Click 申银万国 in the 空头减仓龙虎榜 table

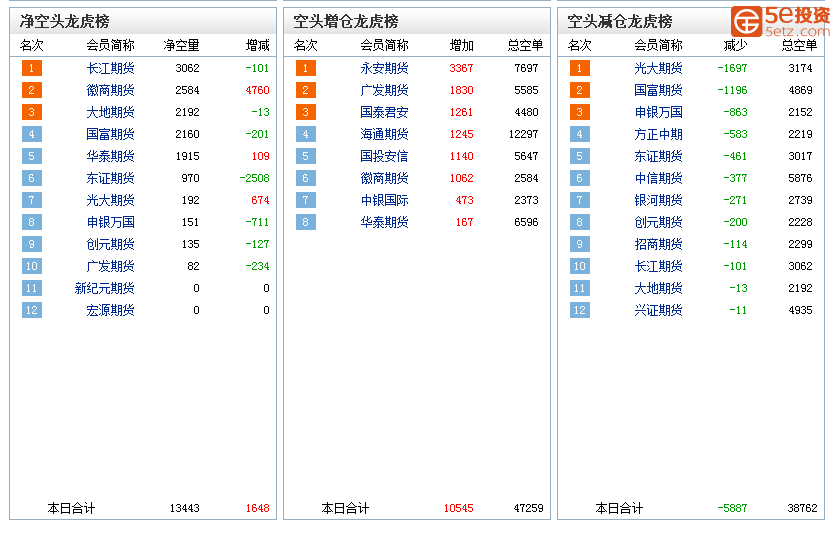coord(658,112)
